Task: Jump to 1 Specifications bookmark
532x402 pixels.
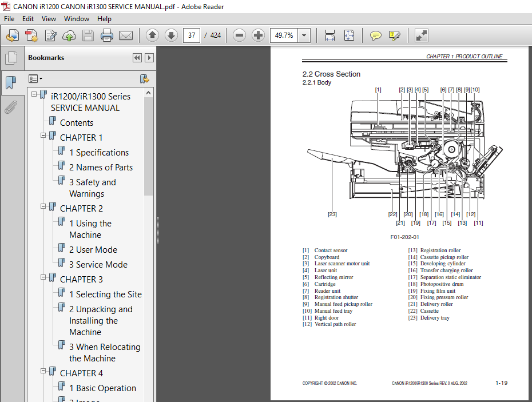Action: pyautogui.click(x=99, y=153)
